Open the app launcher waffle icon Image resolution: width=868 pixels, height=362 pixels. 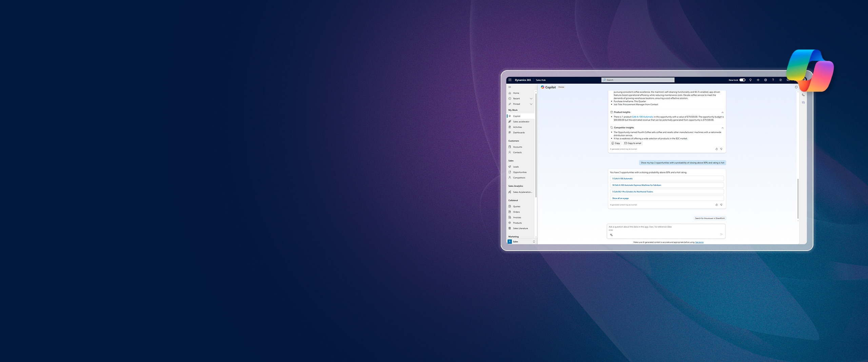click(510, 80)
